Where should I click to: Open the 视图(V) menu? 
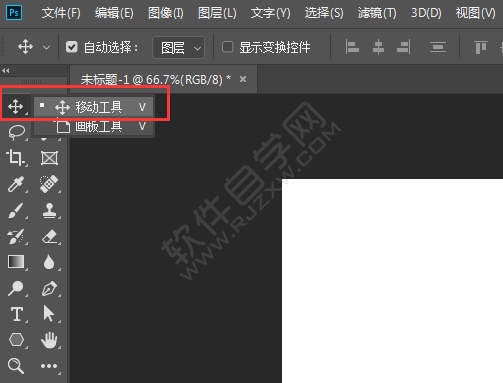tap(475, 13)
